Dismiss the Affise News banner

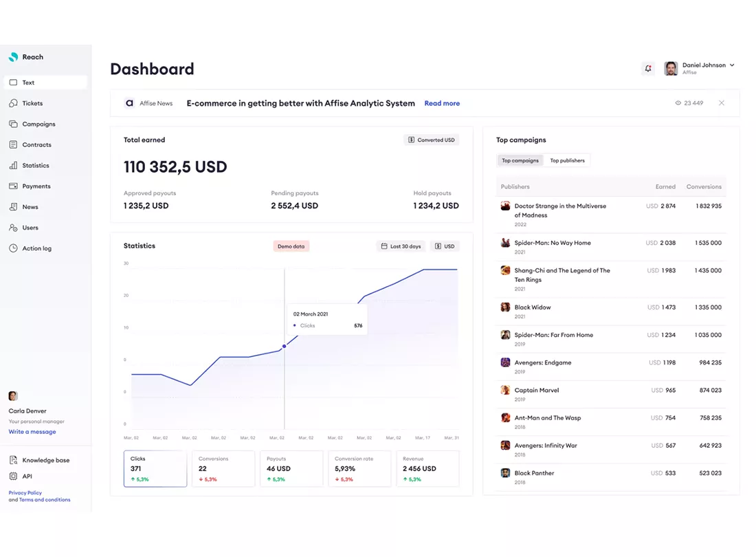click(722, 102)
